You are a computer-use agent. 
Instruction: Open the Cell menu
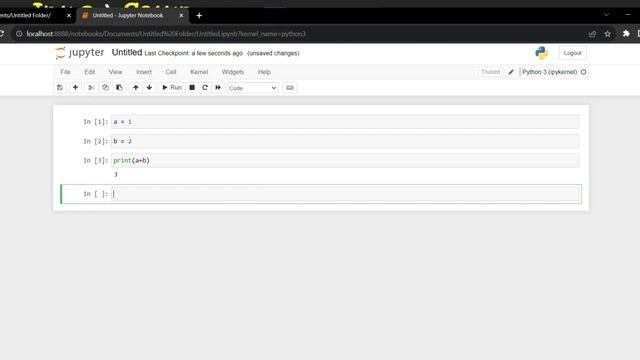coord(171,72)
